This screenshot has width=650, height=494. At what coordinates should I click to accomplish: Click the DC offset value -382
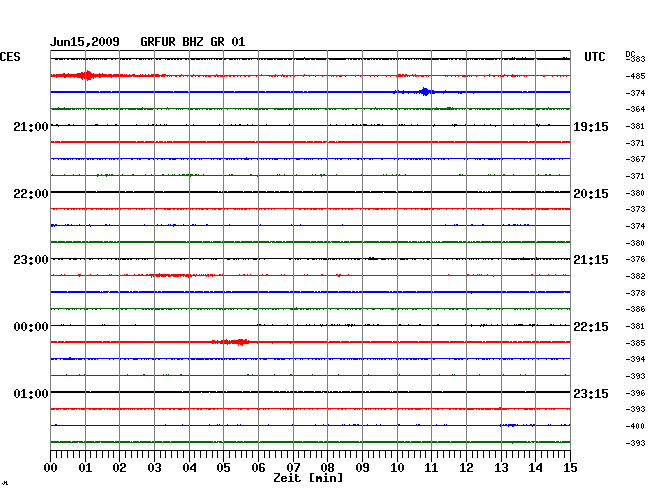[x=635, y=276]
